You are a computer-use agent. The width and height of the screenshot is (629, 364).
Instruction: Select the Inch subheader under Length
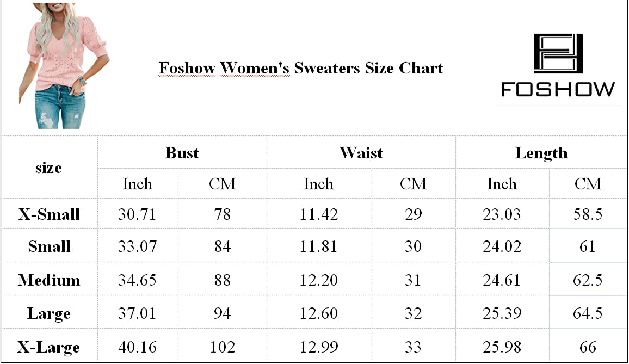point(502,184)
